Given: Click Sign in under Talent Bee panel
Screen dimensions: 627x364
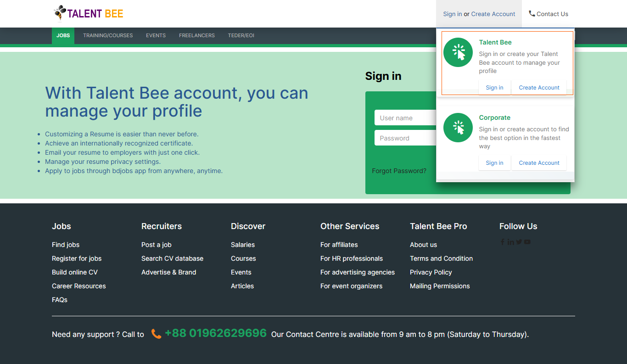Looking at the screenshot, I should (x=494, y=88).
